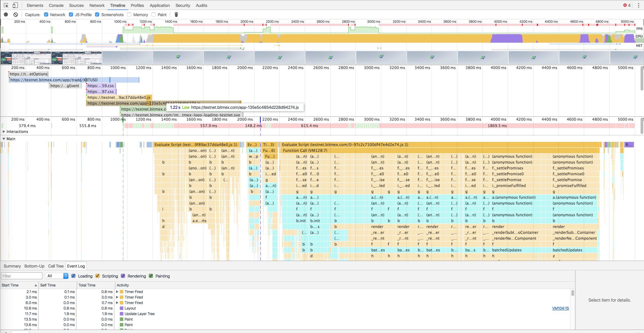Click the clear recording icon
This screenshot has height=333, width=644.
pyautogui.click(x=16, y=15)
